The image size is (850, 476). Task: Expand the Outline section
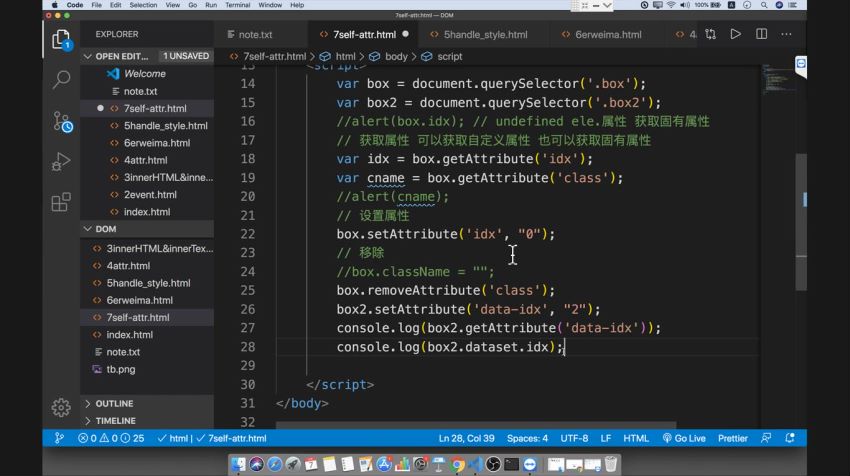tap(147, 403)
